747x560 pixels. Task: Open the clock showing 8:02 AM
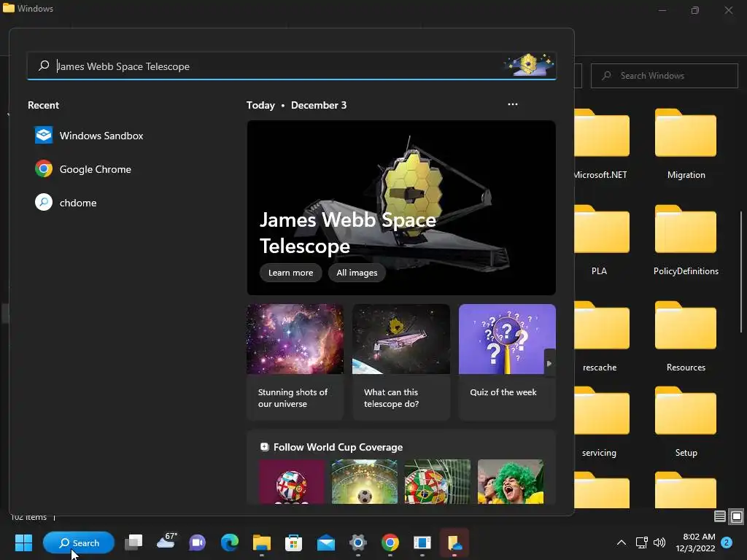pos(695,542)
